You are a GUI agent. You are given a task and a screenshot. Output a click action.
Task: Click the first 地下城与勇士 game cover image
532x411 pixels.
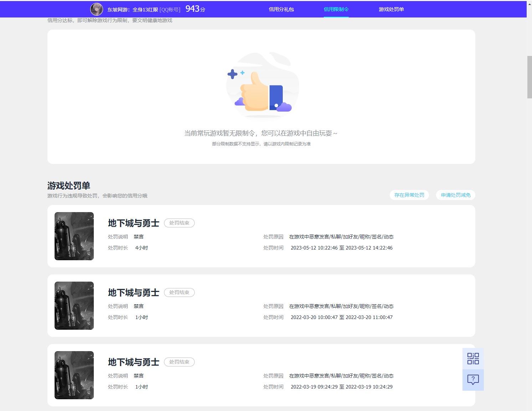[x=74, y=236]
